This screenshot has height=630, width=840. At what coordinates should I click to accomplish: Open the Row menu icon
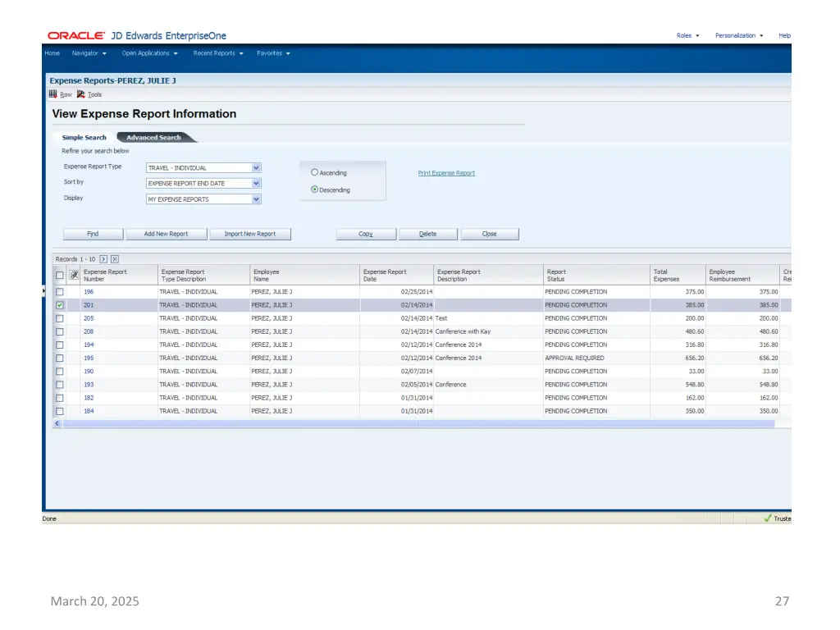53,94
